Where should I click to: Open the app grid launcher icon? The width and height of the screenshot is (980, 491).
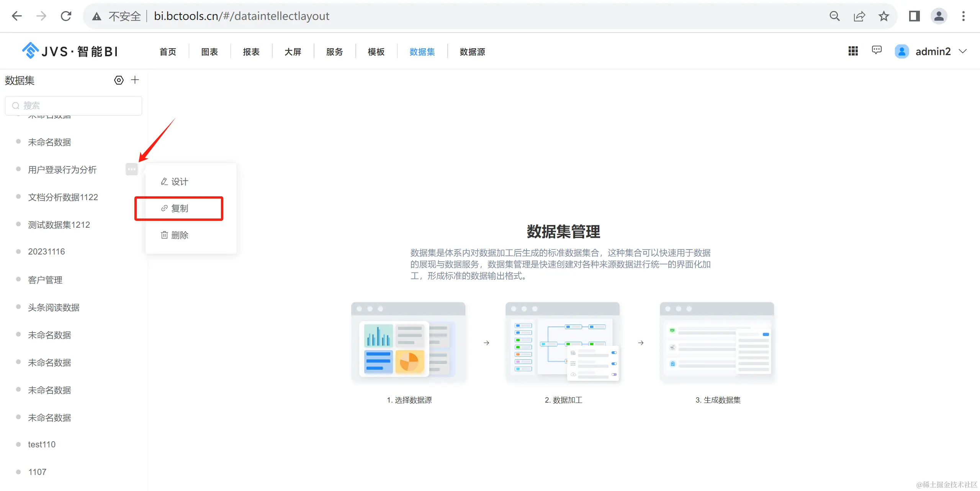pos(853,51)
